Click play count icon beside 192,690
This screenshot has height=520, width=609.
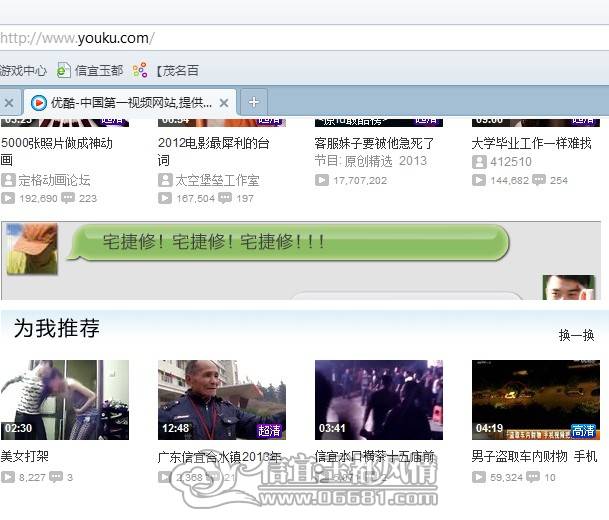click(x=8, y=198)
